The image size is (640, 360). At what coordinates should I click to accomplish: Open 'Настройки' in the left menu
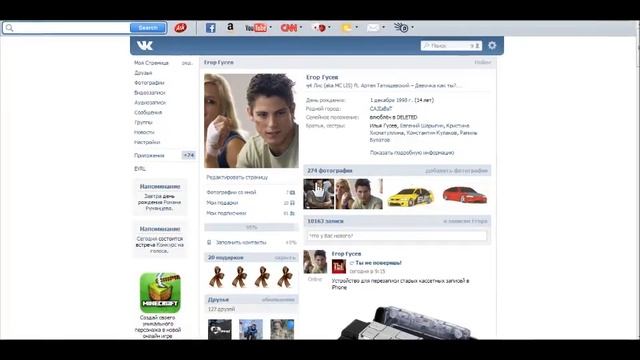pos(147,142)
